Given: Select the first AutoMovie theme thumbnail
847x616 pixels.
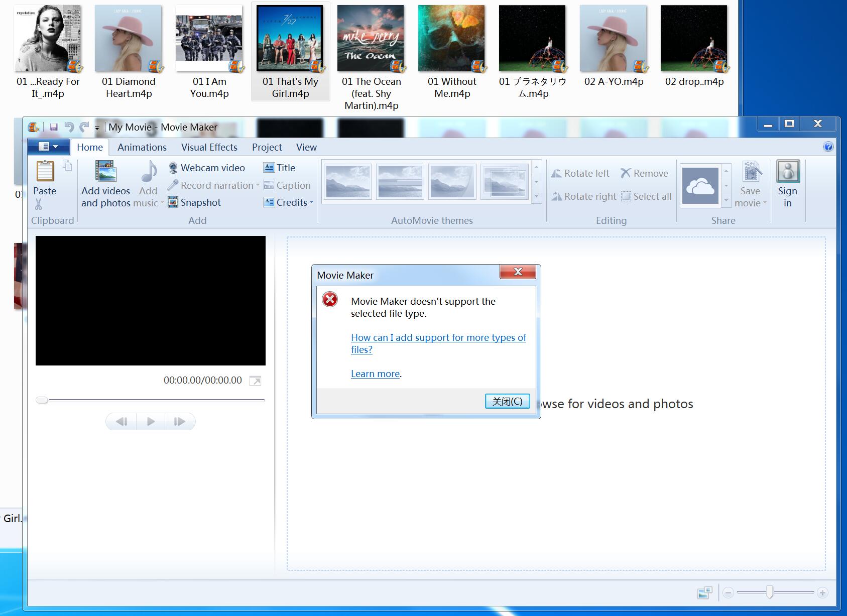Looking at the screenshot, I should [x=348, y=181].
